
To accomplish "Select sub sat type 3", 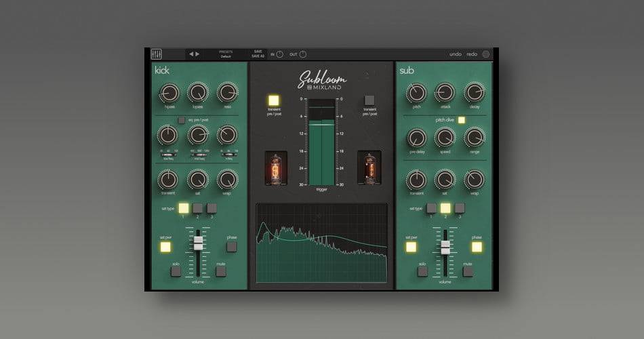I will point(460,208).
